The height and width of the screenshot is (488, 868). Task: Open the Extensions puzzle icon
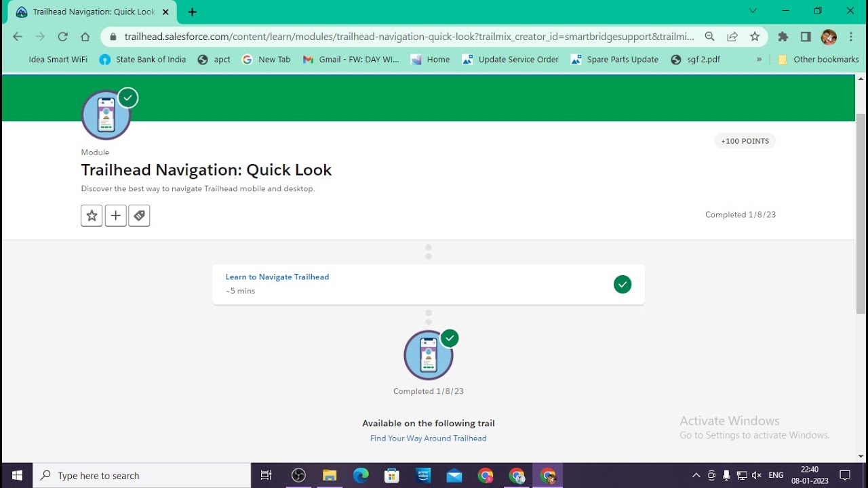[783, 37]
